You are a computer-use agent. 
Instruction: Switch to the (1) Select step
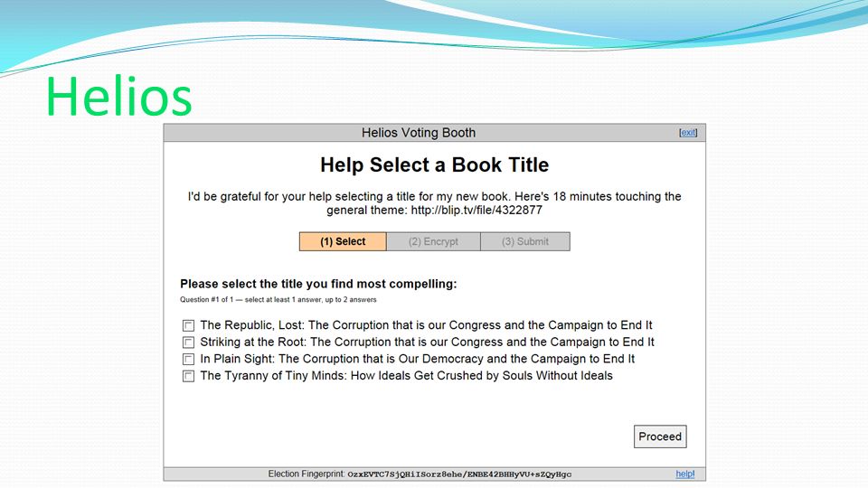pos(343,242)
